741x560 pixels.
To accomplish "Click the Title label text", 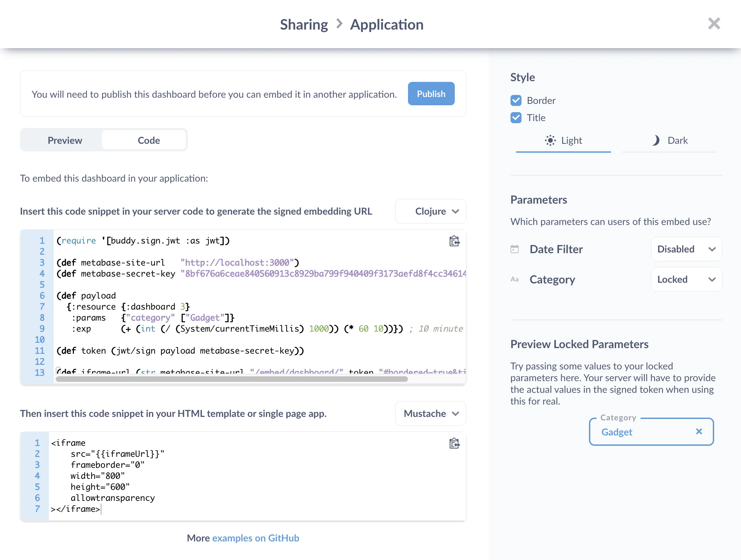I will (x=536, y=118).
